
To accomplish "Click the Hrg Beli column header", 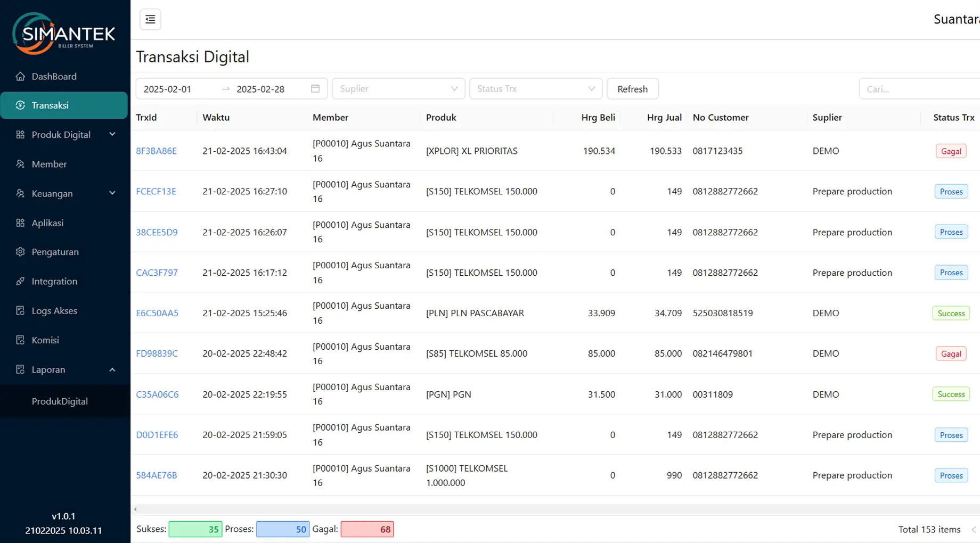I will (598, 117).
